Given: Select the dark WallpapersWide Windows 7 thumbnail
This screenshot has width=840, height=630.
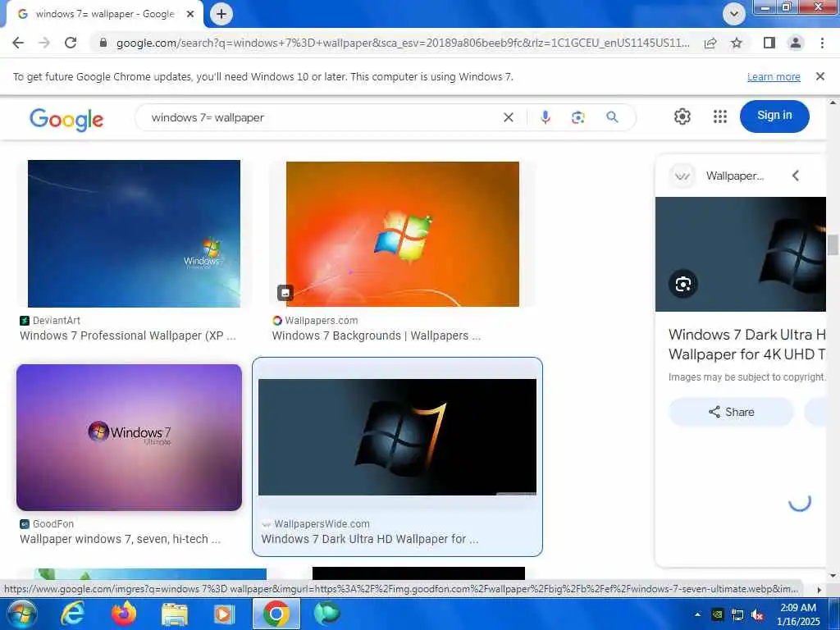Looking at the screenshot, I should [397, 437].
